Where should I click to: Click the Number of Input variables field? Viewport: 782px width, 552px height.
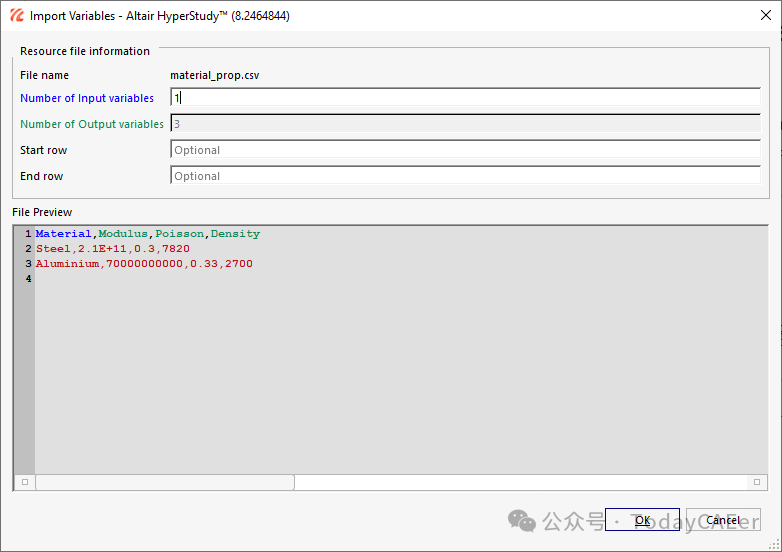pos(465,98)
